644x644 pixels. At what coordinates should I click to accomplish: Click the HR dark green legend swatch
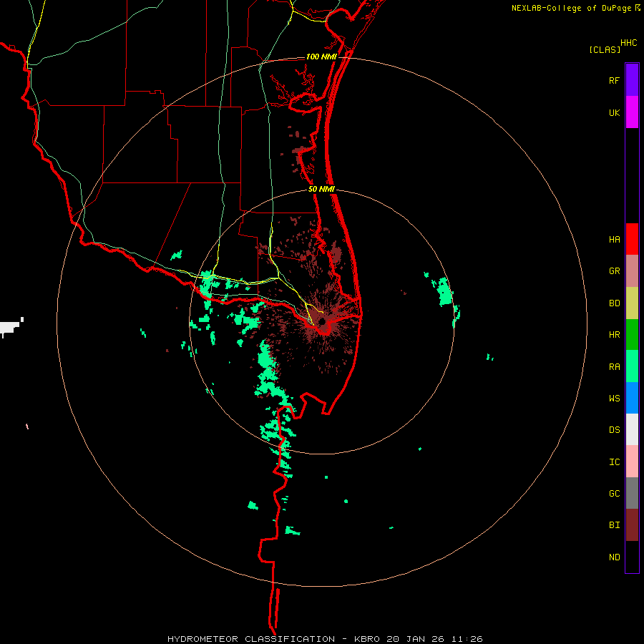coord(632,335)
